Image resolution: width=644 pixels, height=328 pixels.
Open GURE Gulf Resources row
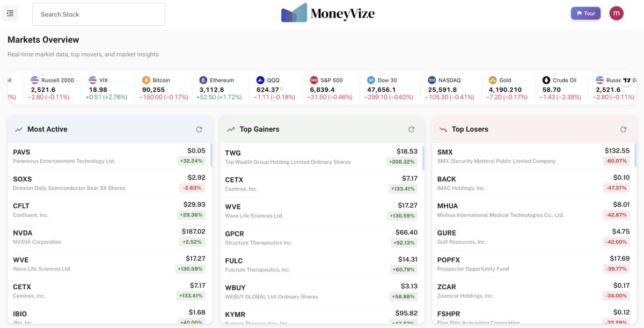(x=533, y=237)
